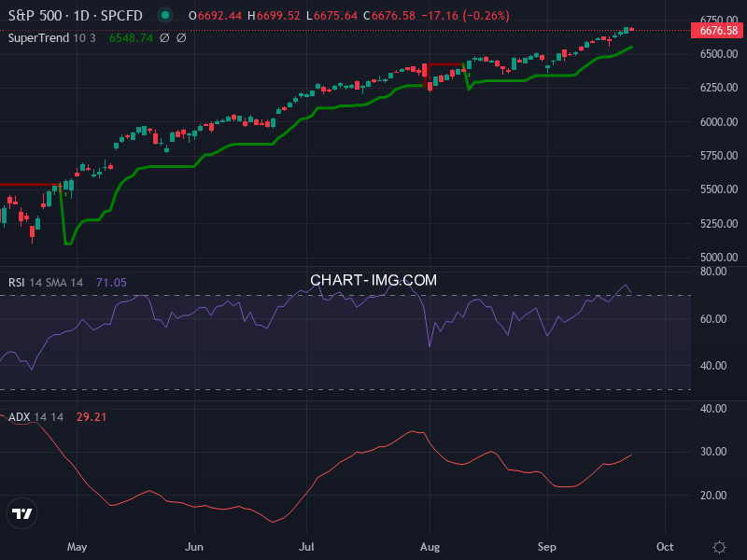This screenshot has height=560, width=747.
Task: Click the Jul label on time axis
Action: click(306, 546)
